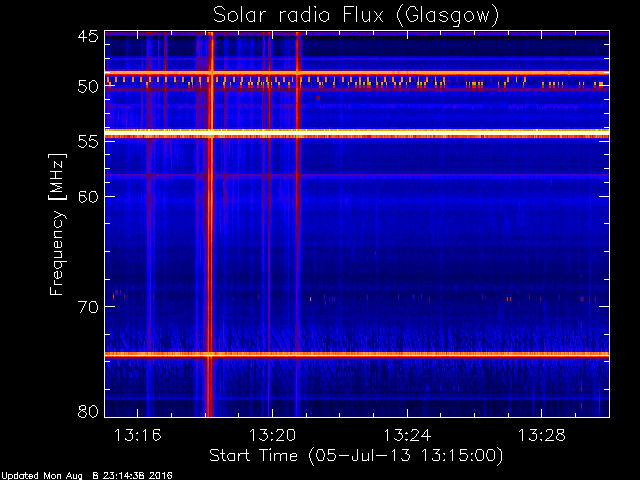
Task: Click the 70 frequency tick label
Action: (x=88, y=307)
